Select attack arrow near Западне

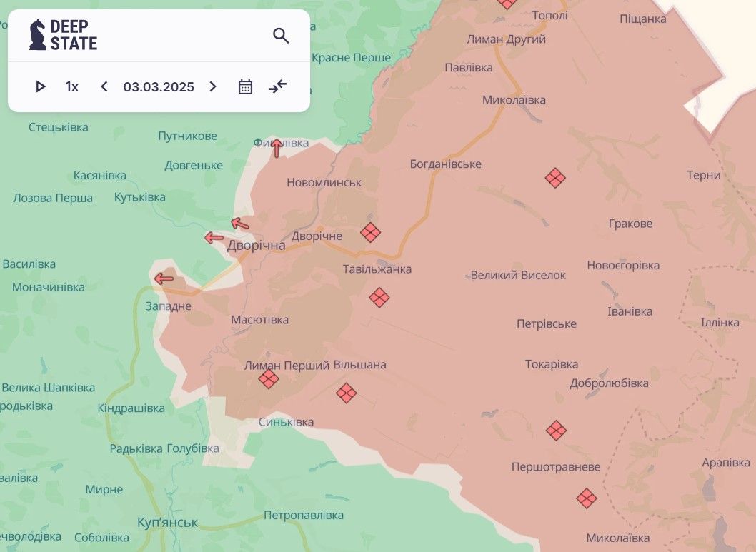(164, 278)
